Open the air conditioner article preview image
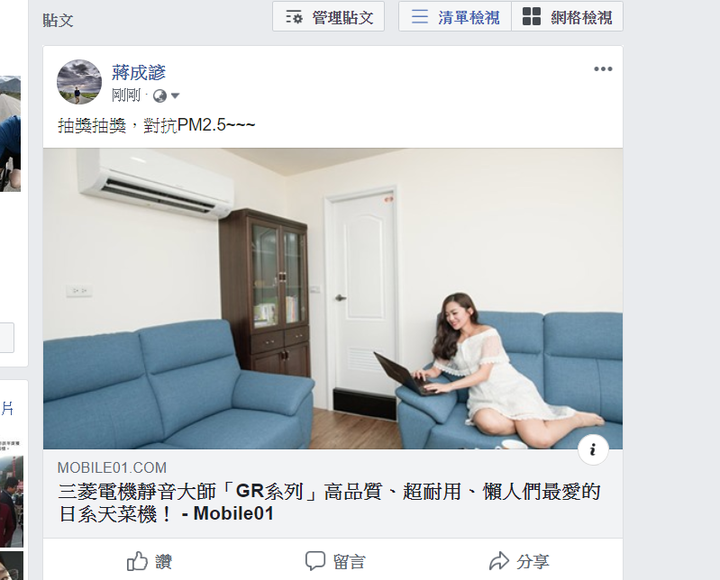The image size is (720, 580). (x=333, y=298)
